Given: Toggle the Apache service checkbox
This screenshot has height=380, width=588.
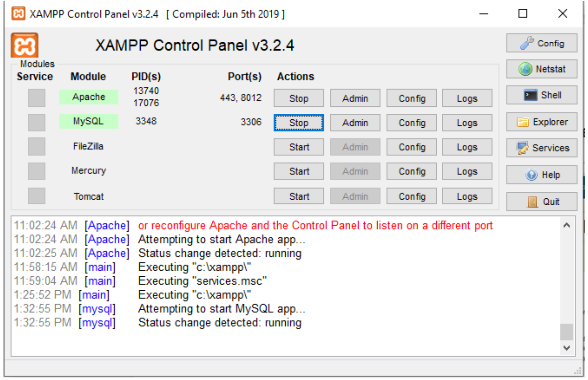Looking at the screenshot, I should click(x=37, y=98).
